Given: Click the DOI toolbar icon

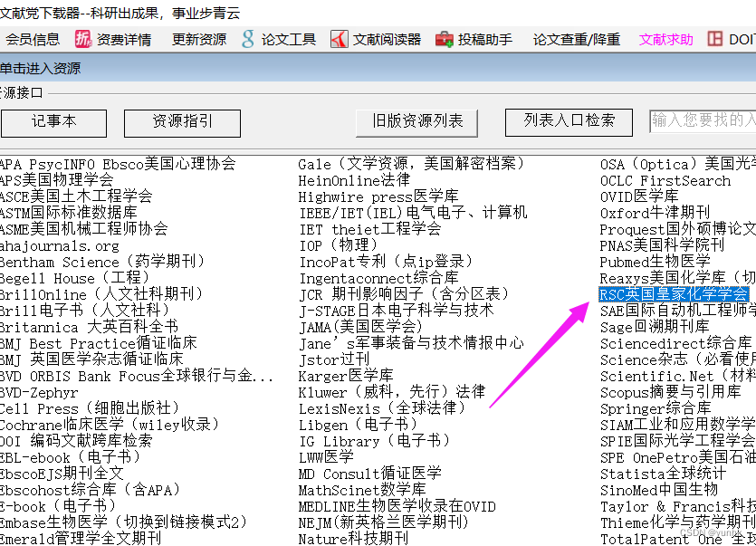Looking at the screenshot, I should coord(715,39).
